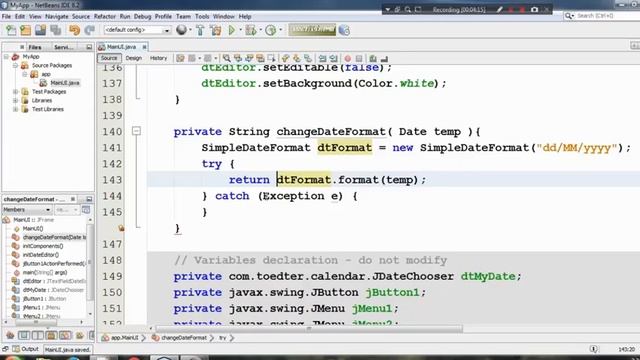Click the Save All toolbar icon
Viewport: 640px width, 360px height.
click(56, 30)
